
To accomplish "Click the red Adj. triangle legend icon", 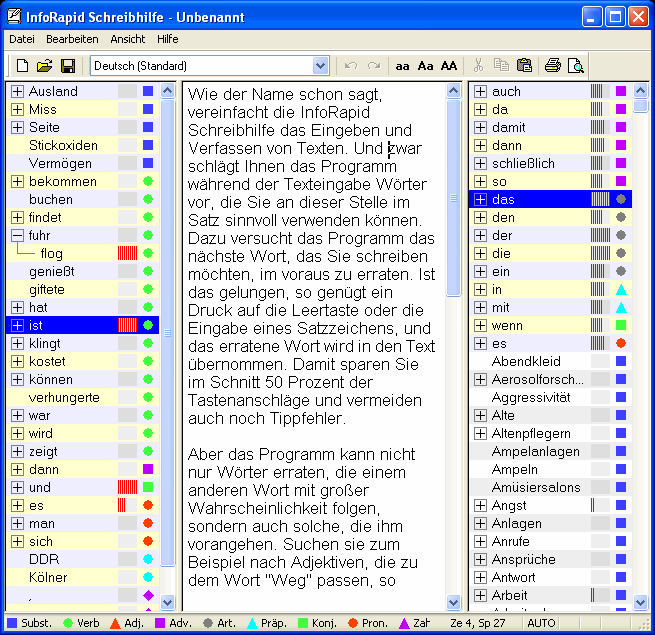I will (115, 623).
